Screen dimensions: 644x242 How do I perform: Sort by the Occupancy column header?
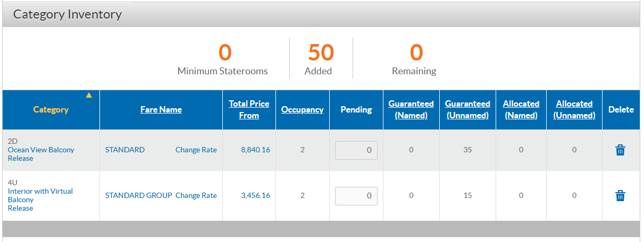click(x=303, y=110)
